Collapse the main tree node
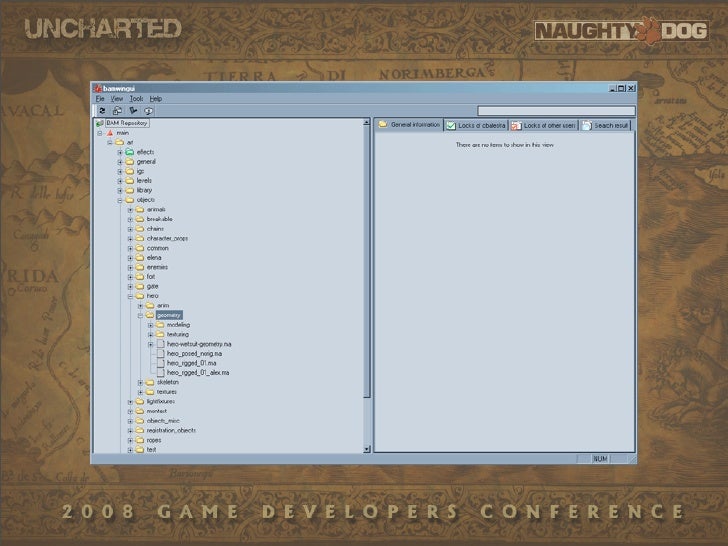728x546 pixels. click(x=100, y=133)
